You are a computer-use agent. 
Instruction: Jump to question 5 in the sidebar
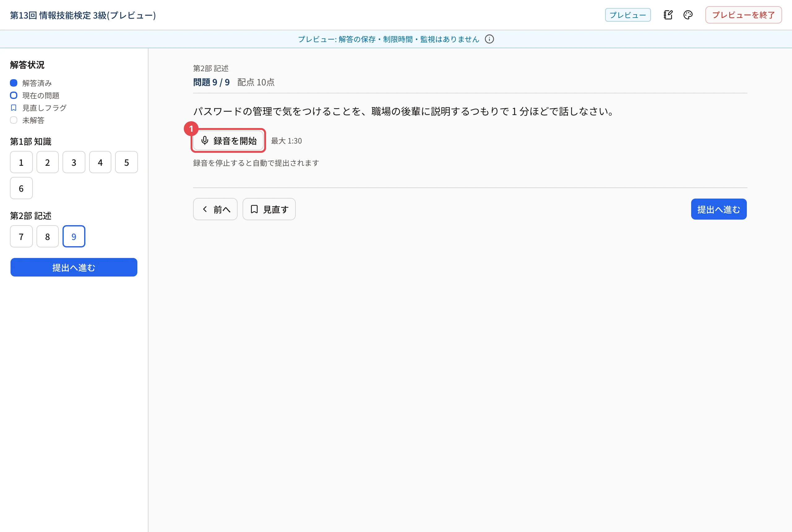click(x=127, y=162)
